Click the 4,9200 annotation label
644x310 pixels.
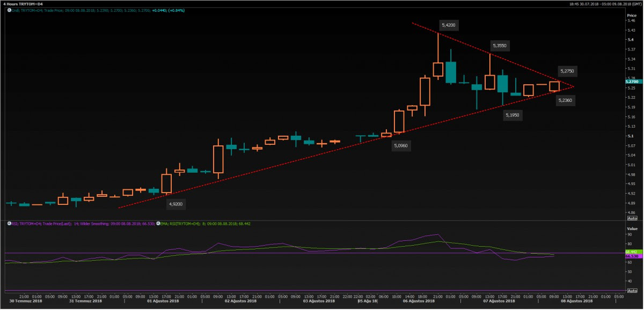point(176,204)
